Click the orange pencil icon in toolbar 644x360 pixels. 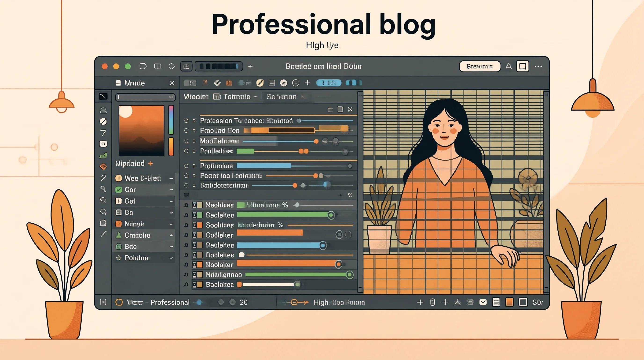(260, 82)
